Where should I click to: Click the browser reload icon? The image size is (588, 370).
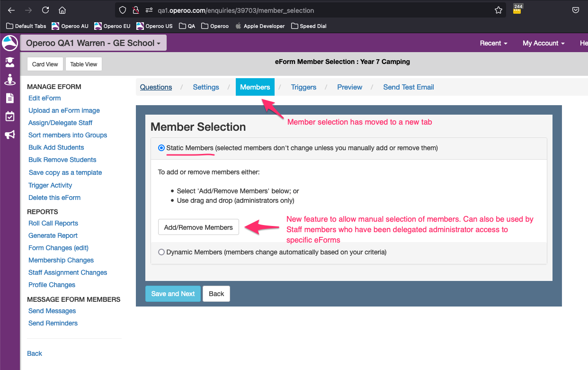45,10
